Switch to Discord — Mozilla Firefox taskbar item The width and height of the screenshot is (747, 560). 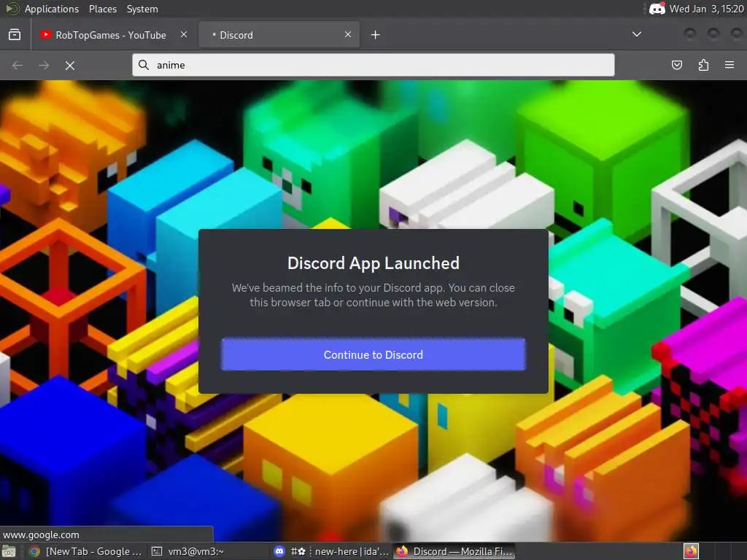[x=454, y=551]
